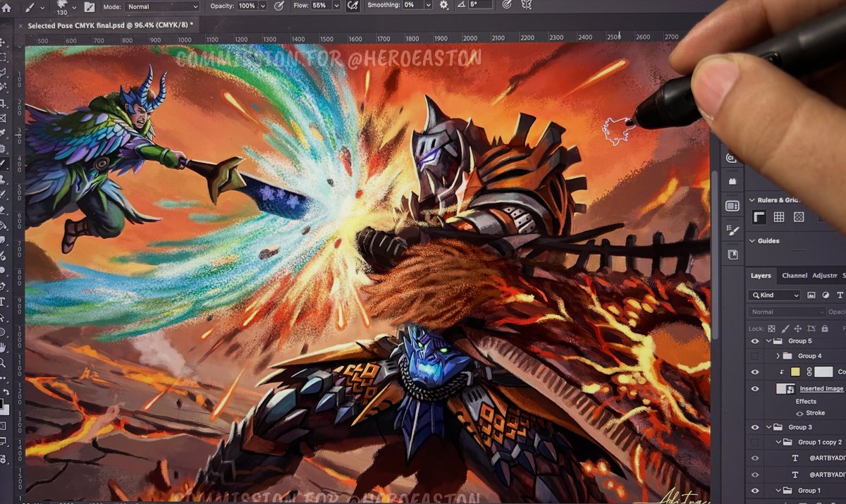Click the Opacity value field showing 100%
This screenshot has width=846, height=504.
click(247, 6)
